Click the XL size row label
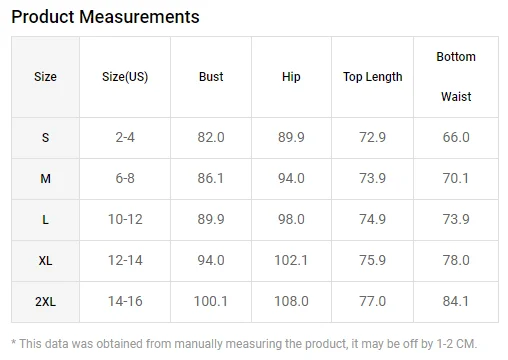This screenshot has width=508, height=360. click(x=45, y=261)
